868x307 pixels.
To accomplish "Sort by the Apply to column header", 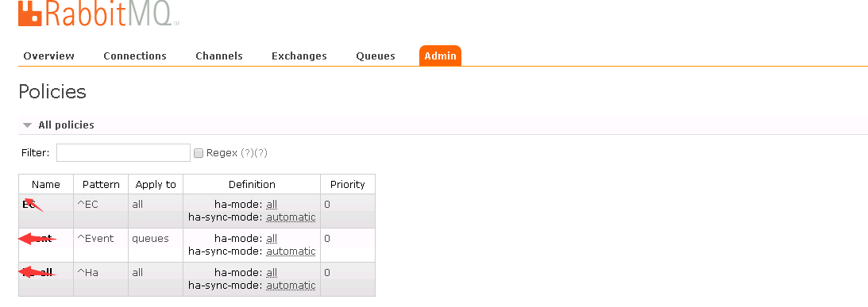I will 156,185.
